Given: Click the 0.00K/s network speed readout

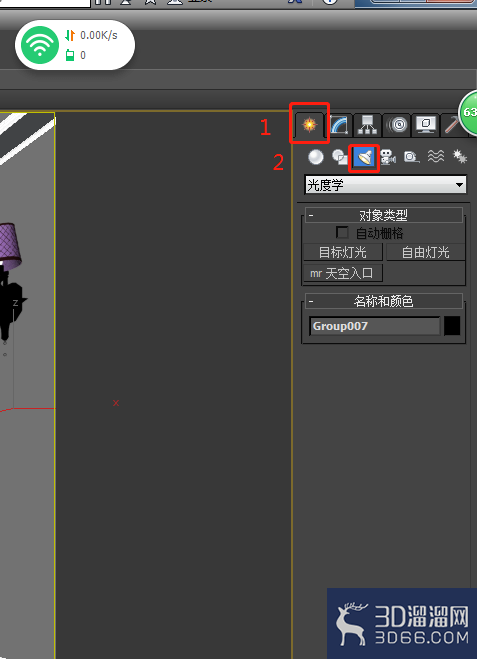Looking at the screenshot, I should click(x=99, y=35).
